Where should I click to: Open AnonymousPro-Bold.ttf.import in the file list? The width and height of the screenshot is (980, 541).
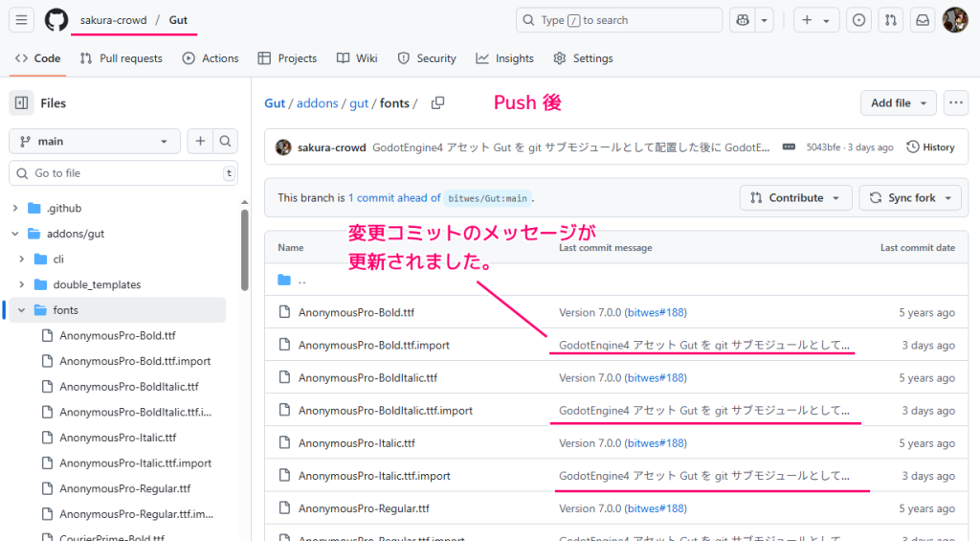(x=374, y=346)
